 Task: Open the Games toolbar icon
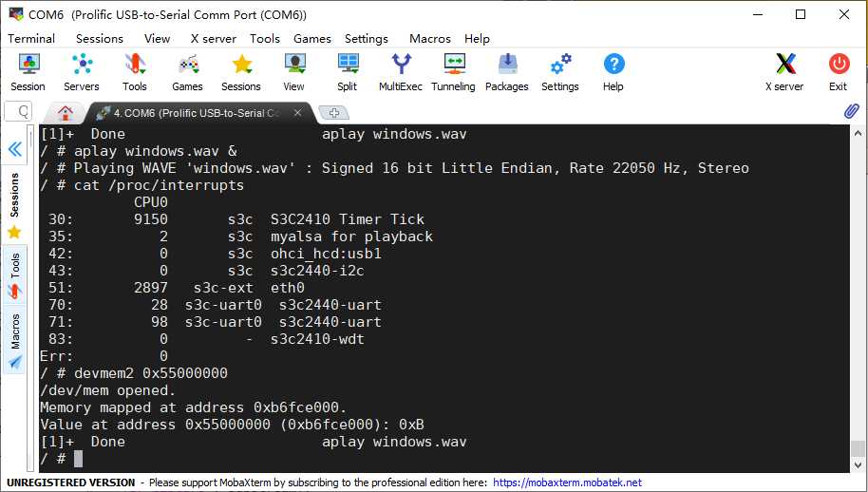tap(188, 71)
